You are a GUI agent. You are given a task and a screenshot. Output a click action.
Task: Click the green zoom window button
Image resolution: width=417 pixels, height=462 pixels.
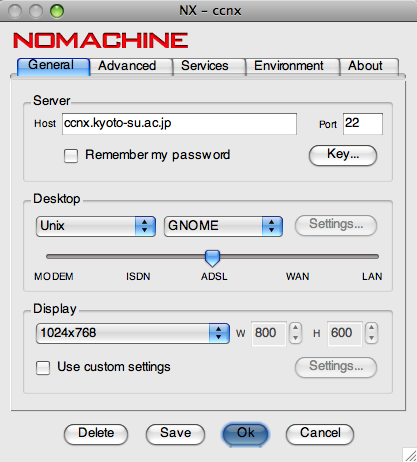[57, 11]
